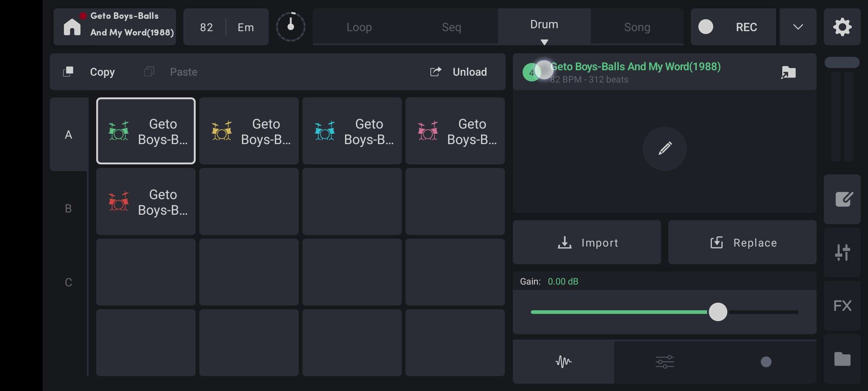Change the tempo value 82
The image size is (868, 391).
click(x=206, y=27)
